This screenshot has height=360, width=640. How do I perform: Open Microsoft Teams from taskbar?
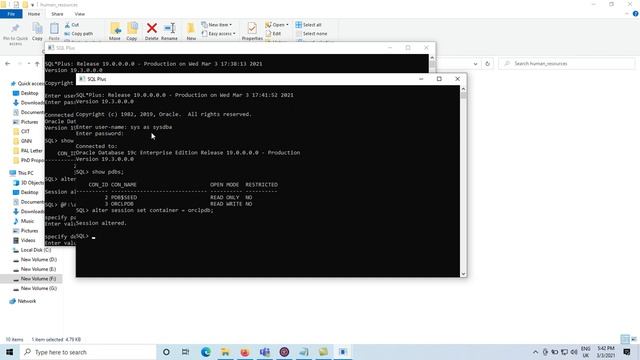click(264, 352)
